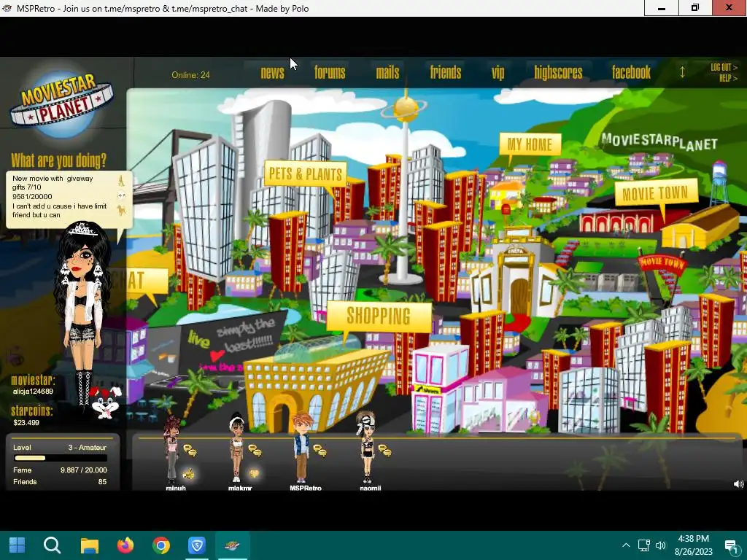
Task: Open the friends menu
Action: 446,72
